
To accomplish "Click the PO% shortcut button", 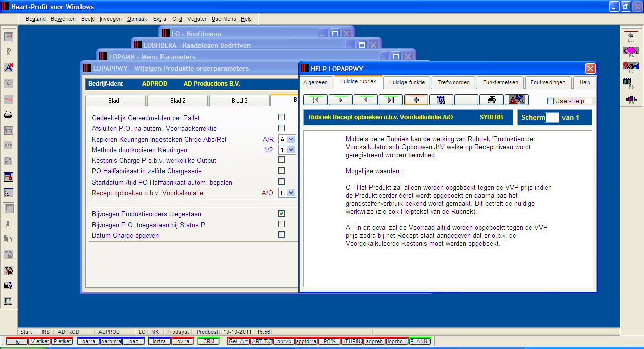I will pyautogui.click(x=329, y=341).
